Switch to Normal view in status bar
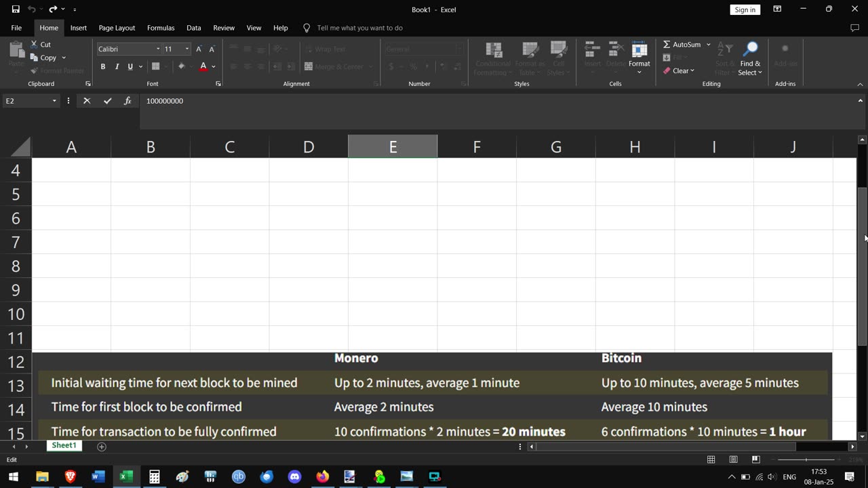The height and width of the screenshot is (488, 868). (x=711, y=460)
